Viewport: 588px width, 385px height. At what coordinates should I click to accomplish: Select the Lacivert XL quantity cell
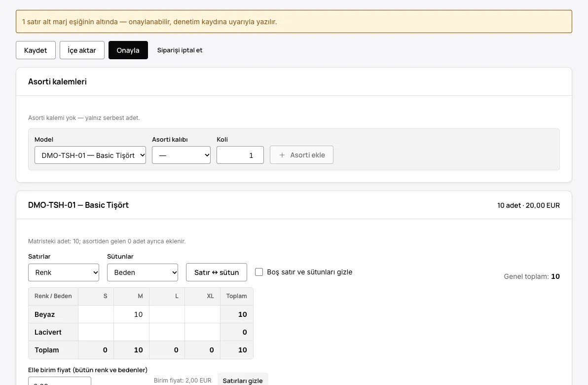pyautogui.click(x=203, y=332)
